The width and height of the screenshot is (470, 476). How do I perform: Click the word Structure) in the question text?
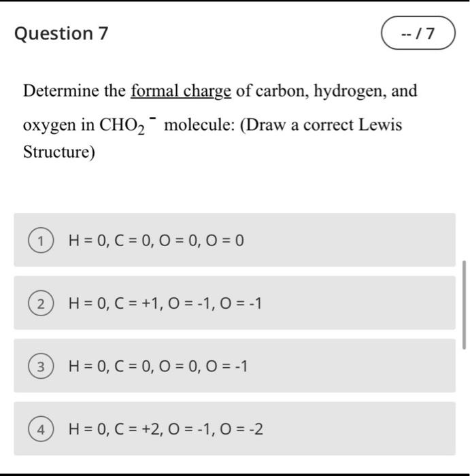(59, 152)
